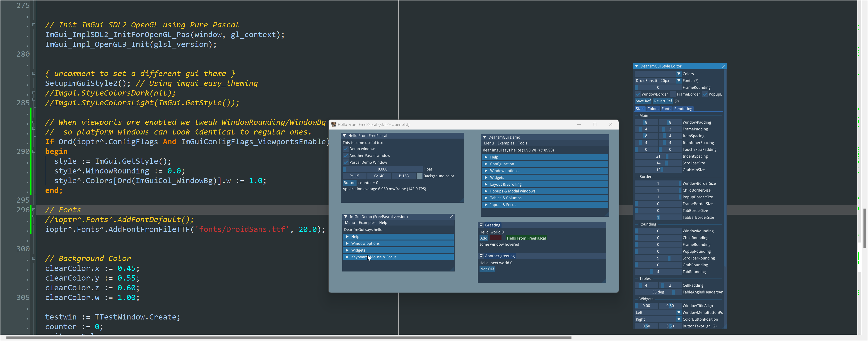
Task: Enable the FrameBorder checkbox
Action: [x=673, y=94]
